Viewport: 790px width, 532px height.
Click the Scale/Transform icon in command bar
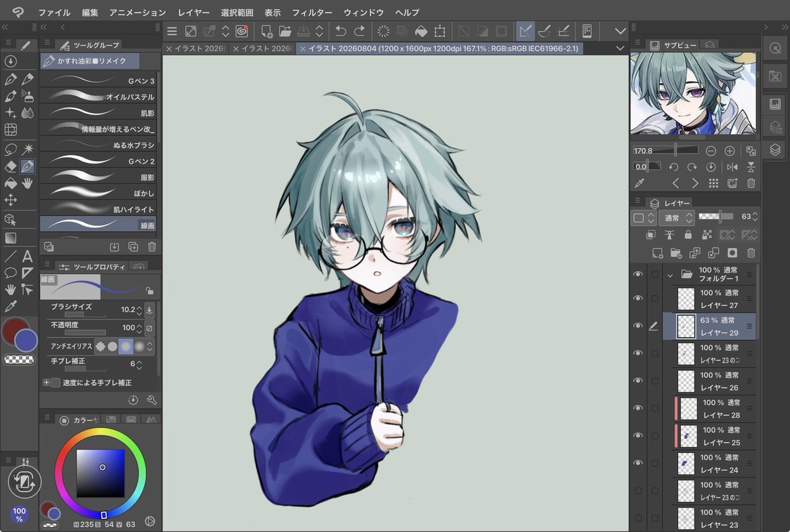pos(440,31)
